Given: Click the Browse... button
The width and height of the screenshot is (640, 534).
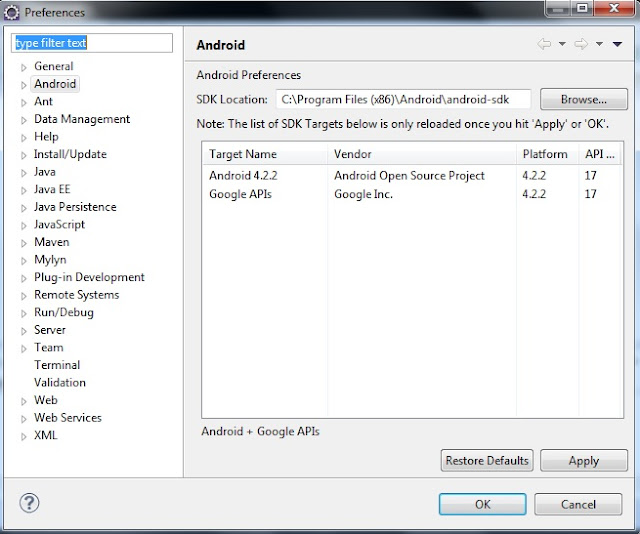Looking at the screenshot, I should pyautogui.click(x=584, y=99).
